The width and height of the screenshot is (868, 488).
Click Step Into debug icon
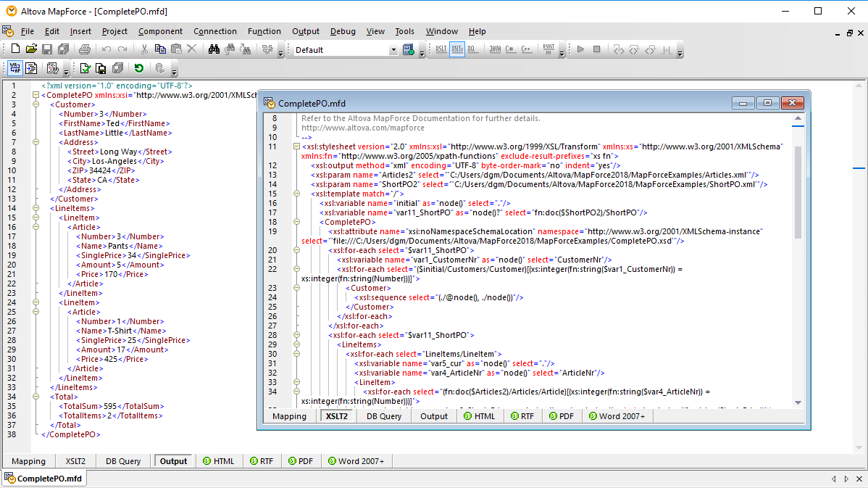618,49
